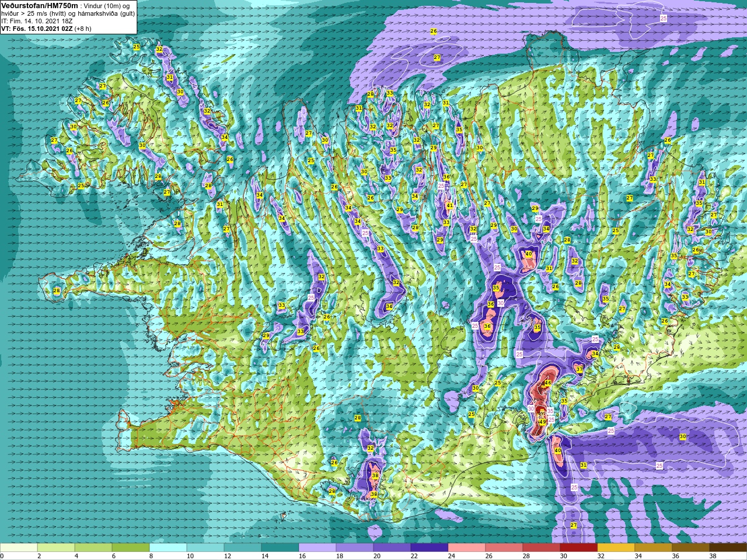
Task: Click the yellow gust label '41' on the map
Action: 449,205
